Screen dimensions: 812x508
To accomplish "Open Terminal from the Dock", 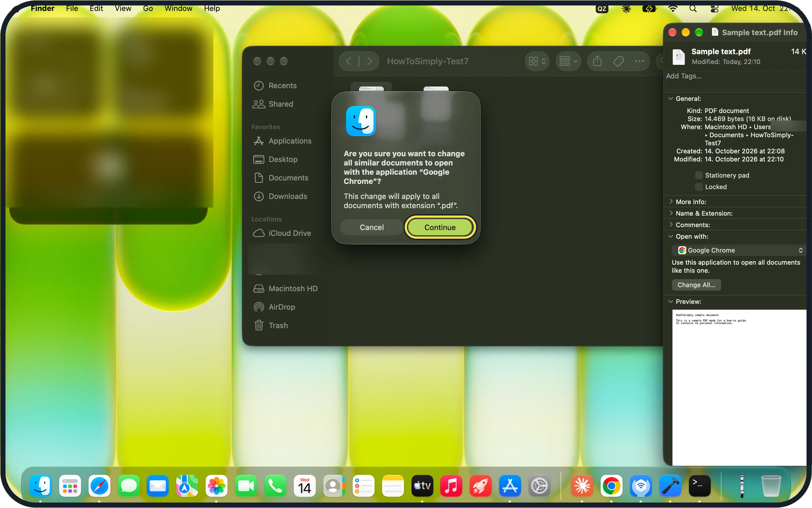I will (700, 486).
